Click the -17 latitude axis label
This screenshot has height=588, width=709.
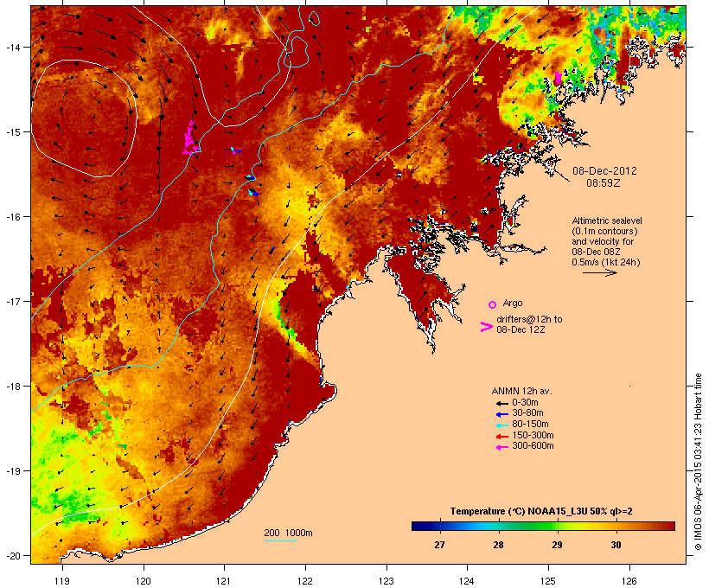tap(12, 301)
